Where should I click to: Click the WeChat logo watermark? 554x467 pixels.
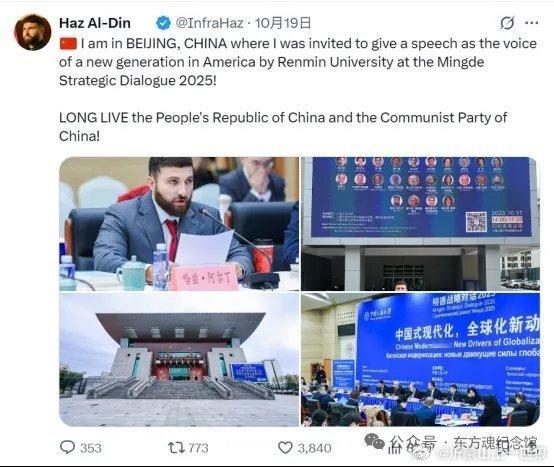pos(375,442)
